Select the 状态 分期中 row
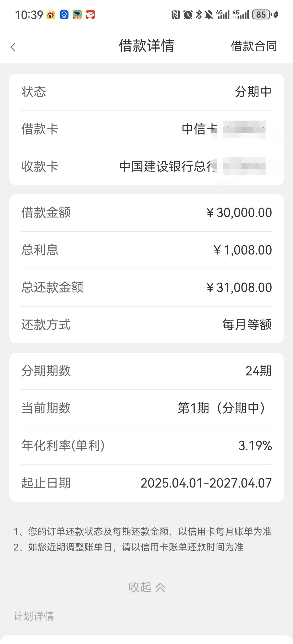 tap(146, 92)
